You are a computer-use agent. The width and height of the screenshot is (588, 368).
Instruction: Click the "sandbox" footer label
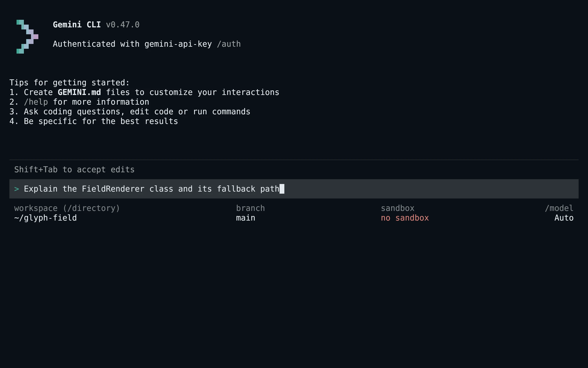pos(398,208)
